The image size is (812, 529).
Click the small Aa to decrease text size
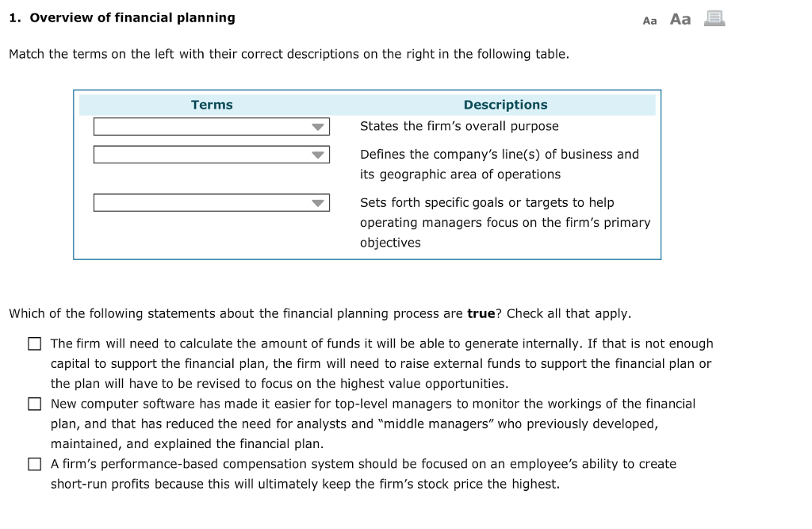(x=649, y=20)
